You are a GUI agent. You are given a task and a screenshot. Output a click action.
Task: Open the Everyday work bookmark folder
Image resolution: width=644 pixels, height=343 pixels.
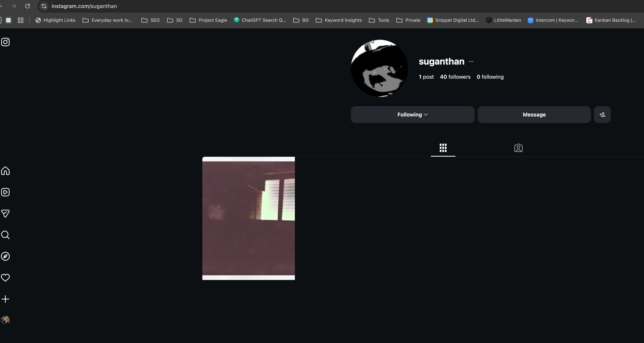coord(108,20)
